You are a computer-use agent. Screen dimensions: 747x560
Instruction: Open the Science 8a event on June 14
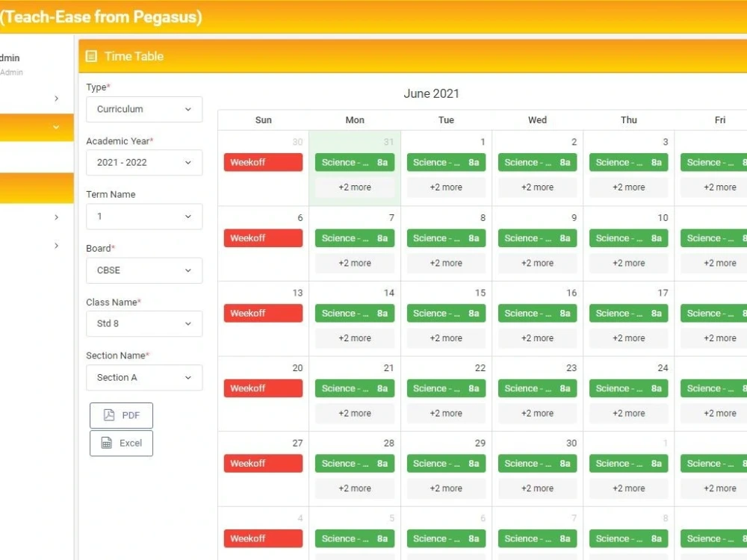(x=354, y=314)
